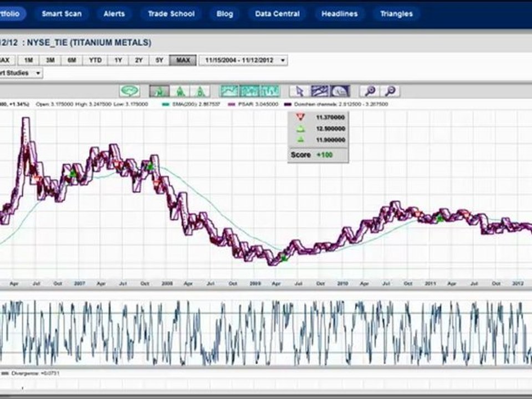Click the zoom in magnifier icon
532x399 pixels.
pyautogui.click(x=370, y=91)
